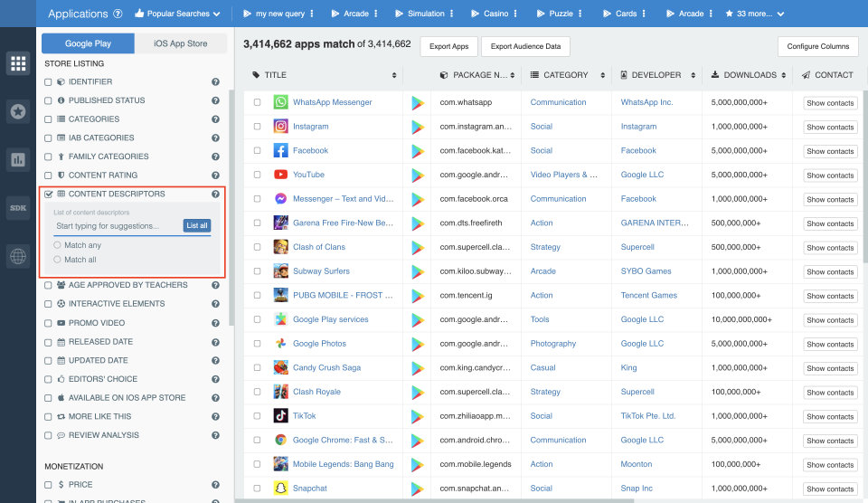Viewport: 868px width, 503px height.
Task: Expand the Popular Searches dropdown
Action: click(177, 14)
